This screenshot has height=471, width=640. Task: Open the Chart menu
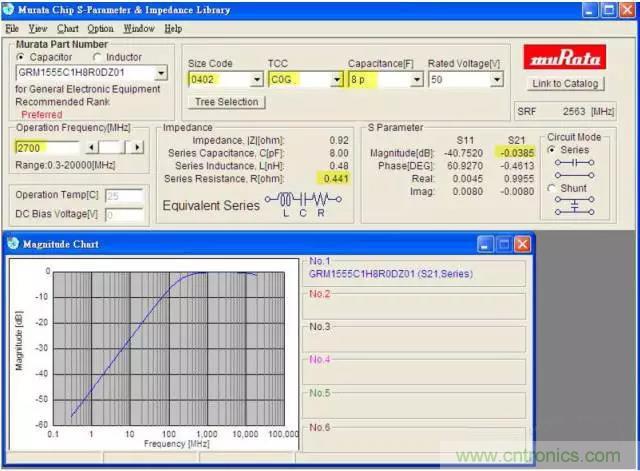(68, 29)
